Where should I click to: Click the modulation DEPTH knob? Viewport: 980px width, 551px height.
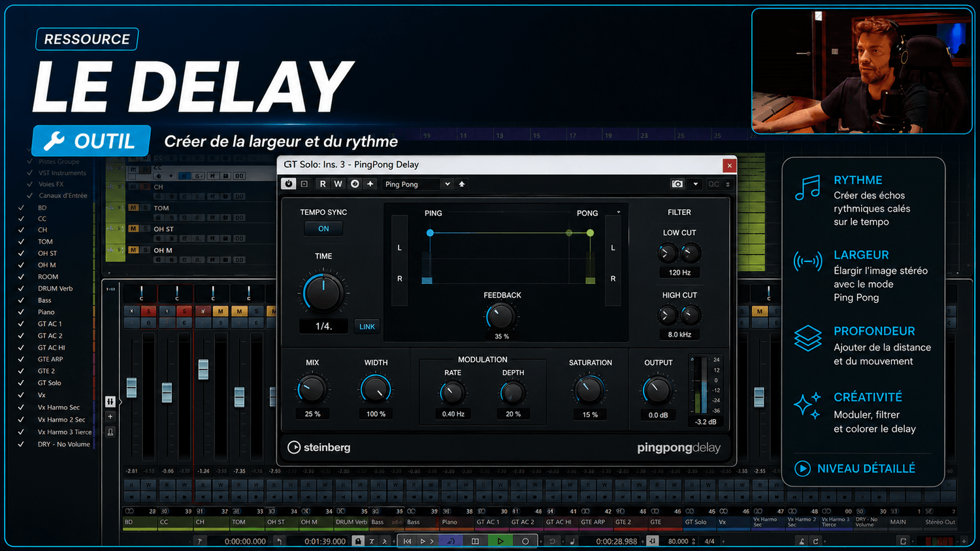click(513, 392)
